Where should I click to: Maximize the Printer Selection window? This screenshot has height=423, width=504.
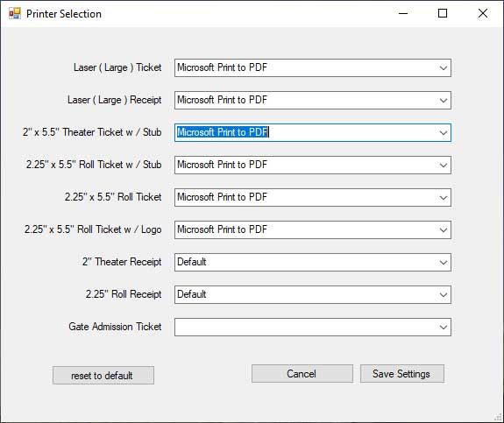443,13
